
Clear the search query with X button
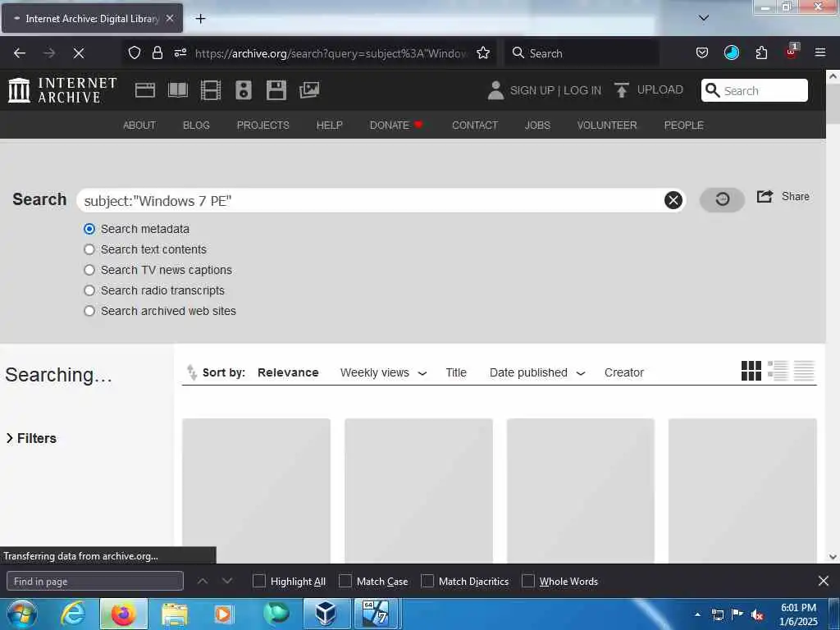click(x=673, y=200)
